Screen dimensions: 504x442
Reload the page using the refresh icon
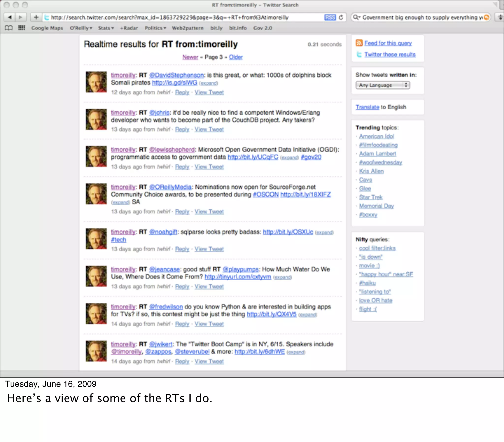pyautogui.click(x=341, y=17)
